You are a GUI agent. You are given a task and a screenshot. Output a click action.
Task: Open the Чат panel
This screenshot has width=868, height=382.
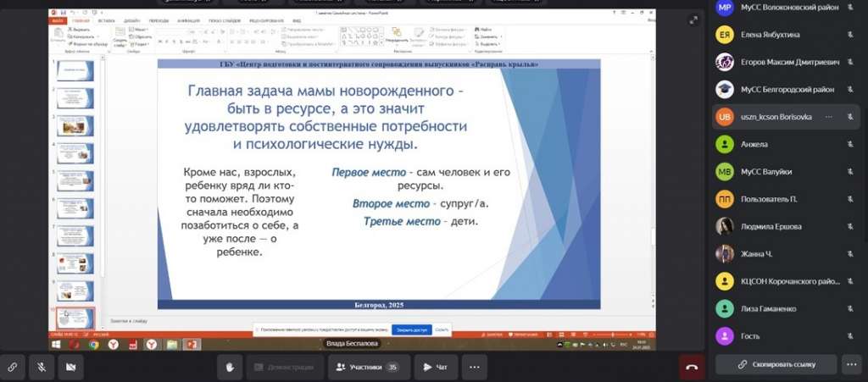tap(436, 367)
